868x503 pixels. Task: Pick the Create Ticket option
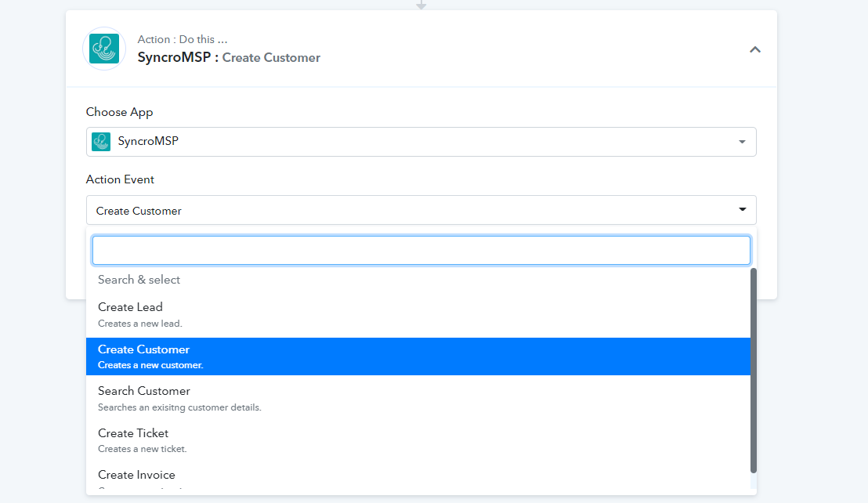[418, 440]
